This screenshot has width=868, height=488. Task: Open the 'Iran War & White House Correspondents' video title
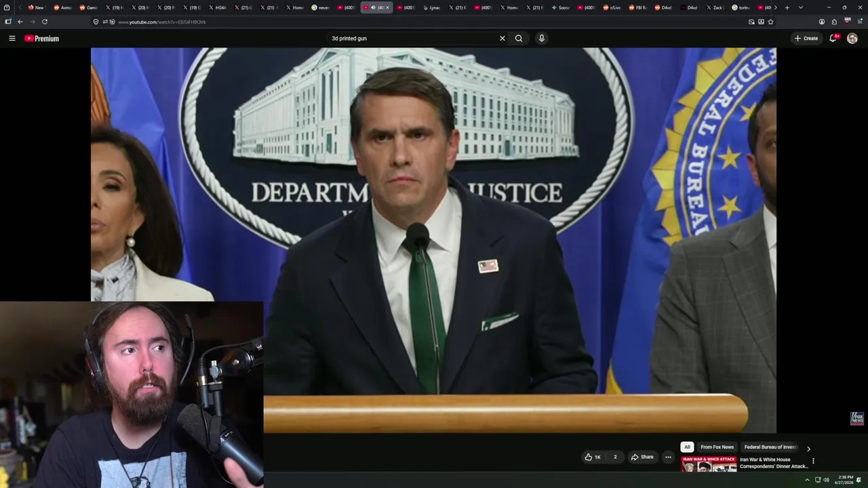click(774, 463)
